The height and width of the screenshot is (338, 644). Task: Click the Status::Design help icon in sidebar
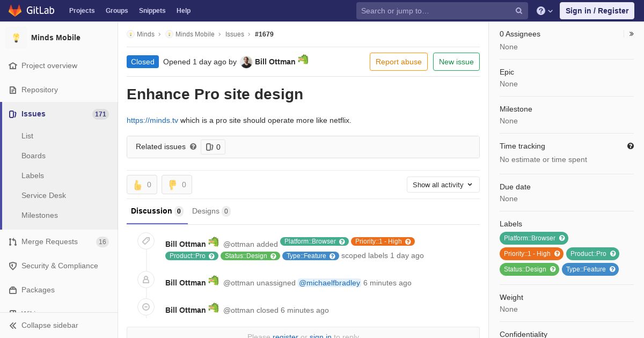click(x=553, y=269)
